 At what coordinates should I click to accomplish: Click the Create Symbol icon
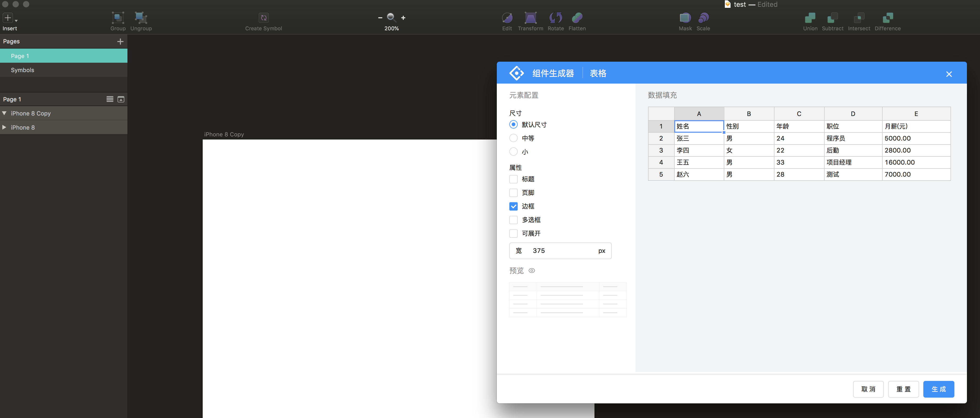tap(263, 18)
